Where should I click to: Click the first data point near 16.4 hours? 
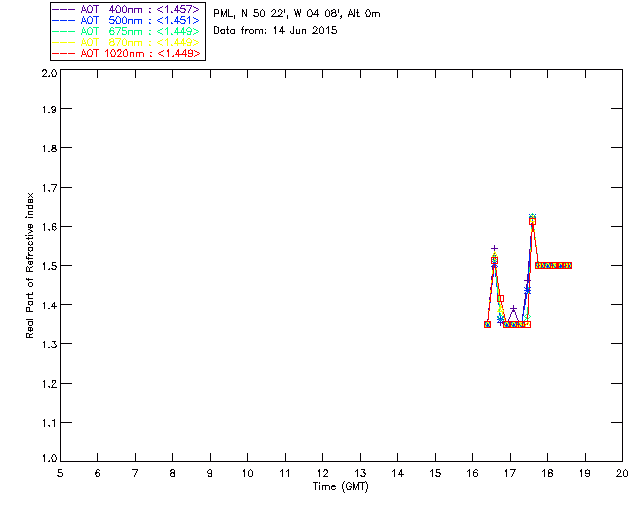(487, 325)
